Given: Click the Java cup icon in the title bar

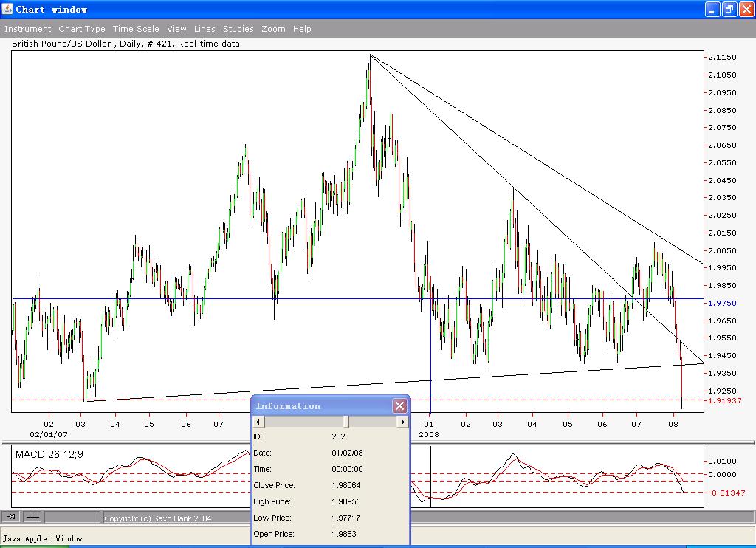Looking at the screenshot, I should coord(7,9).
